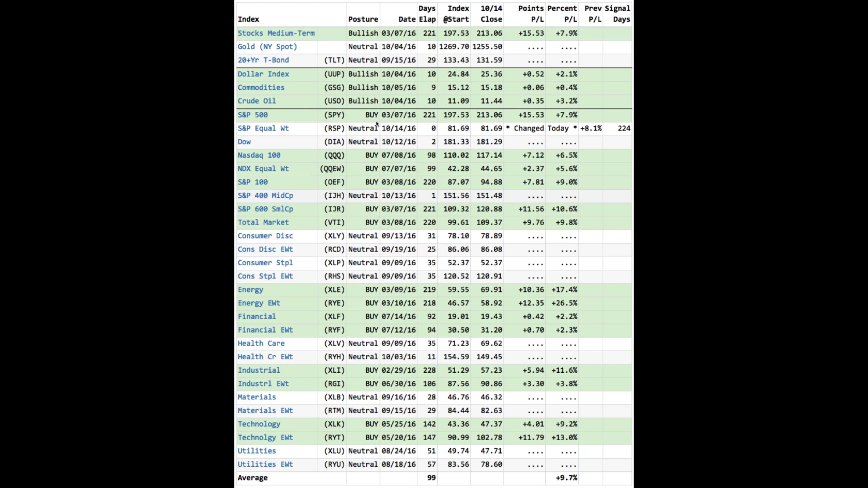
Task: Open the Energy EWt link
Action: click(x=259, y=303)
